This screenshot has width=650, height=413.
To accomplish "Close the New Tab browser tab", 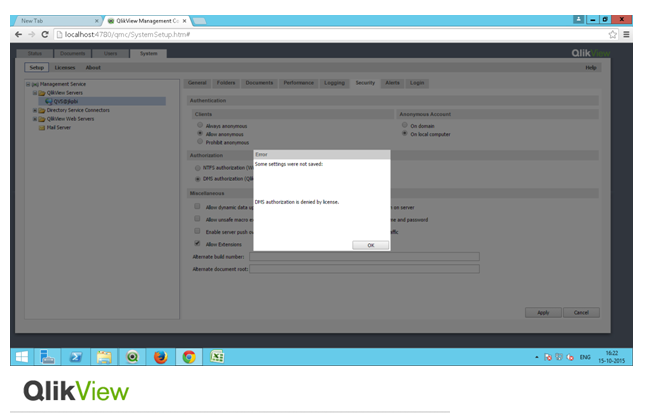I will point(97,21).
